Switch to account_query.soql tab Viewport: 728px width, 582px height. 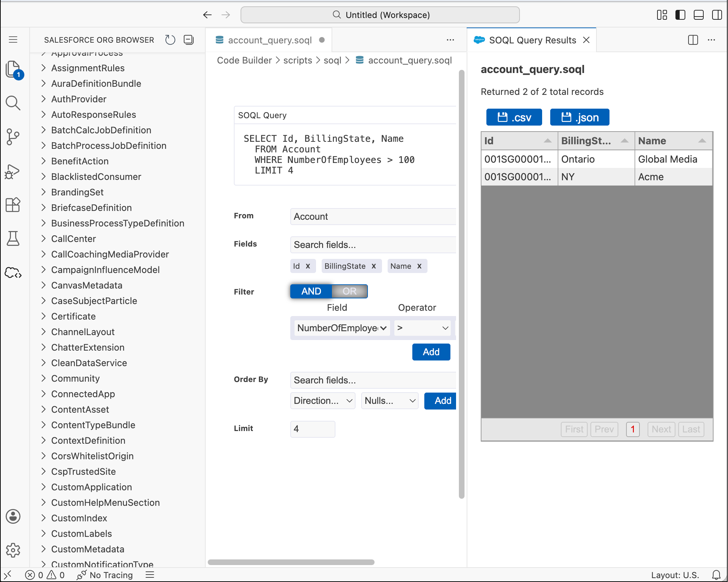pos(269,40)
